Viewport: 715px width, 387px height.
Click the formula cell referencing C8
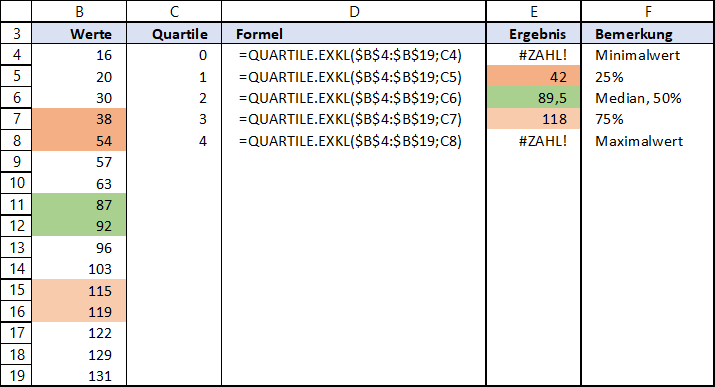click(x=354, y=141)
